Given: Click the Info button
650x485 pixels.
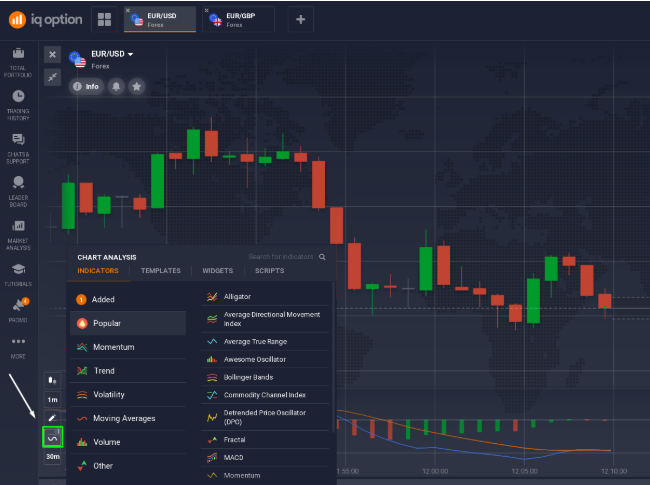Looking at the screenshot, I should 87,87.
